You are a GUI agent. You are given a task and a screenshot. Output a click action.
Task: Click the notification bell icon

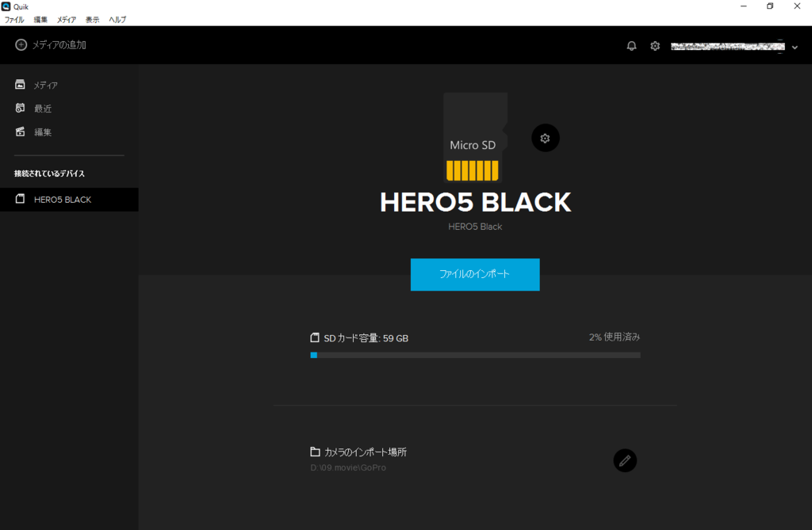click(x=631, y=46)
